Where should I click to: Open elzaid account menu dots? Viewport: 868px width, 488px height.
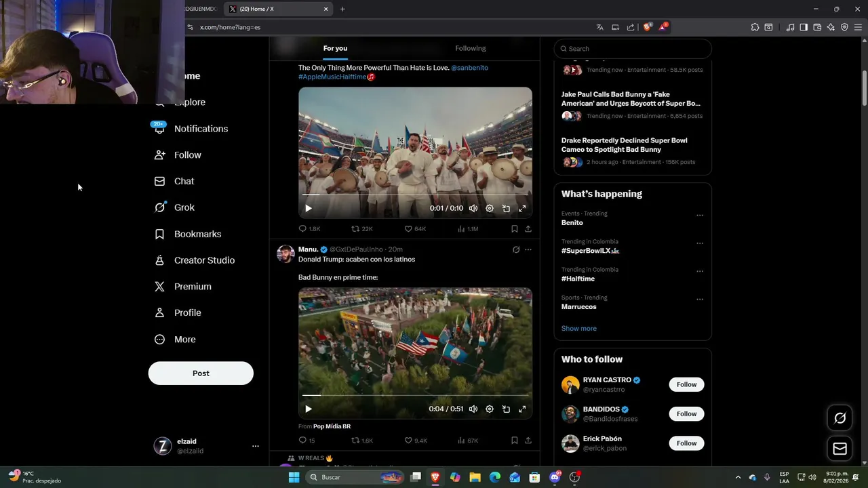click(x=256, y=446)
